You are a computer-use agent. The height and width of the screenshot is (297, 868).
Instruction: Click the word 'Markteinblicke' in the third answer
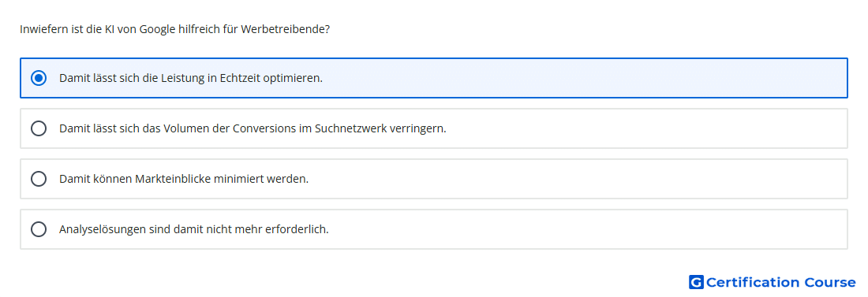(171, 179)
